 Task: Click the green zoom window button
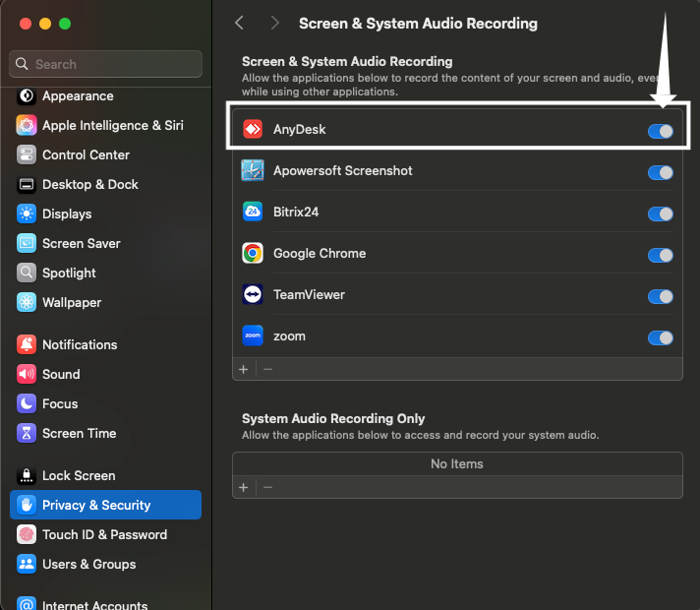tap(65, 23)
